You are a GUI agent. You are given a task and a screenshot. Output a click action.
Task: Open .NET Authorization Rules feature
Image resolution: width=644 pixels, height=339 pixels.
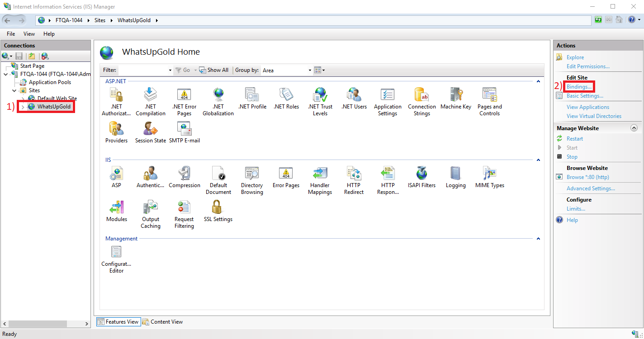(116, 102)
